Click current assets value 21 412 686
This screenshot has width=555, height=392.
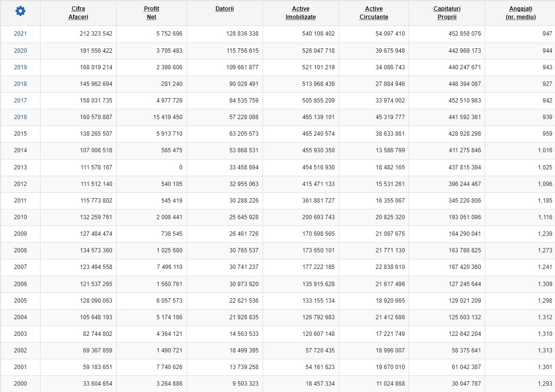[390, 318]
